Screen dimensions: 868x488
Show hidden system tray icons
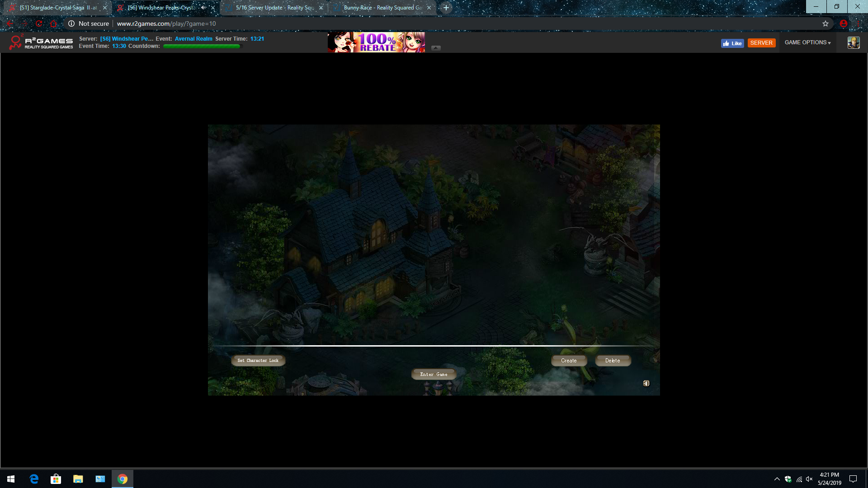click(777, 479)
